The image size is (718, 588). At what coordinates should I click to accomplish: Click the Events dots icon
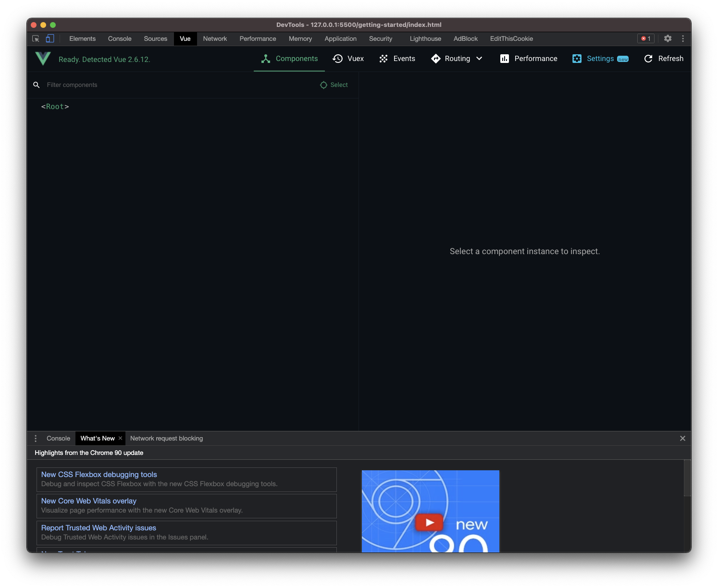click(384, 59)
